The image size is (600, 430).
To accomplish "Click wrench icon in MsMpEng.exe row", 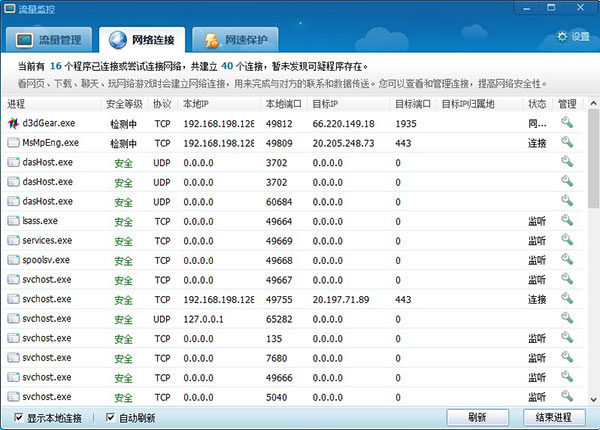I will 567,143.
